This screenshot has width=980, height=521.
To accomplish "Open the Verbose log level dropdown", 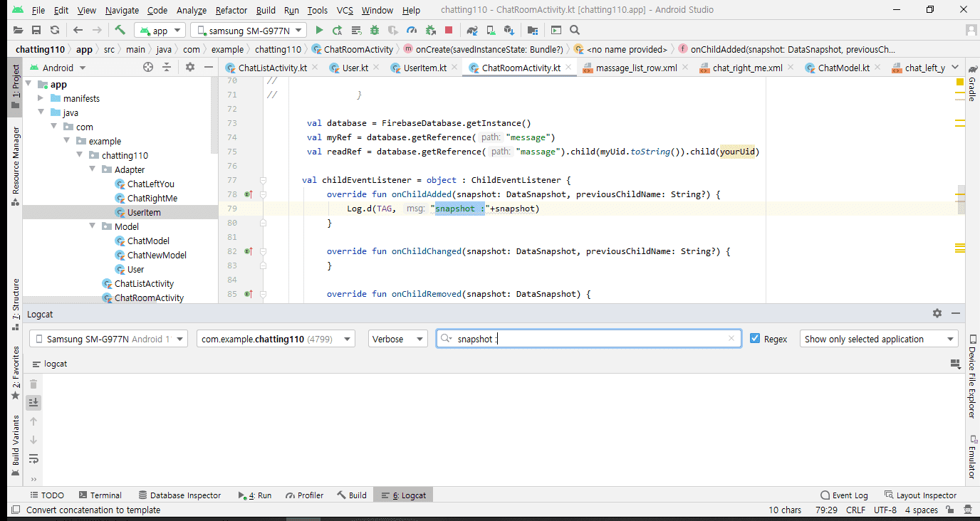I will coord(398,339).
